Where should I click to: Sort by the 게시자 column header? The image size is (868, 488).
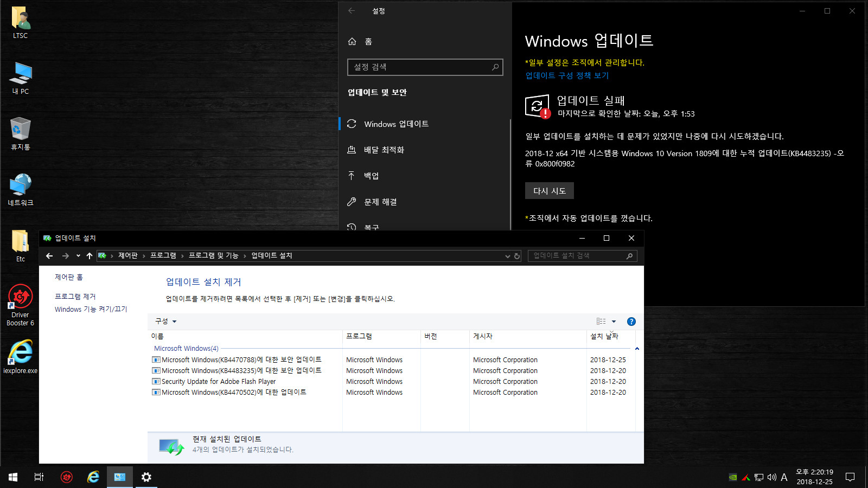point(528,336)
